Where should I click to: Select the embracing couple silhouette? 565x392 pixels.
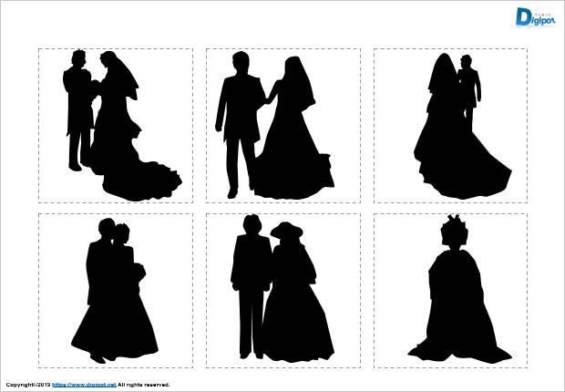(x=116, y=290)
